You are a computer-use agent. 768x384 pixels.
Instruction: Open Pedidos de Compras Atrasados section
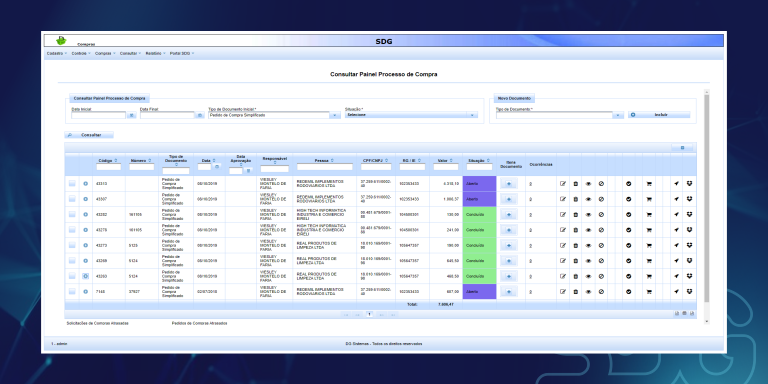[x=199, y=323]
